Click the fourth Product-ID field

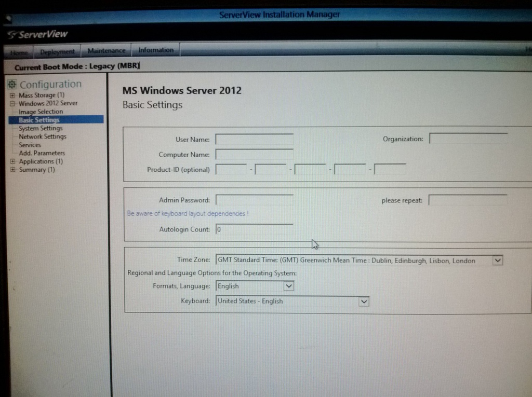[350, 169]
